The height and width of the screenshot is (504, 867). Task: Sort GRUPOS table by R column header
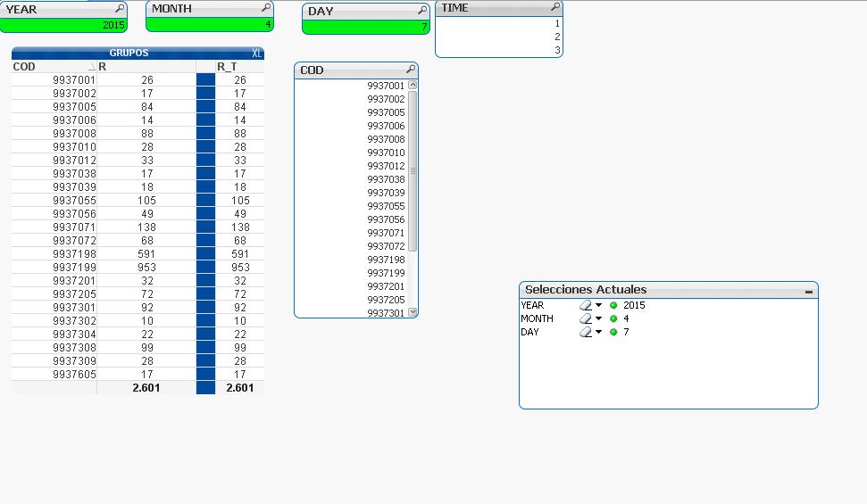tap(146, 66)
